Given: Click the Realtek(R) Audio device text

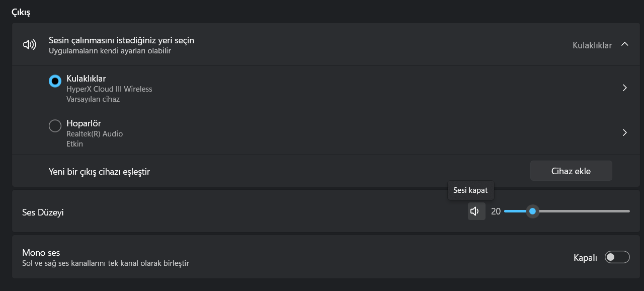Looking at the screenshot, I should 95,134.
